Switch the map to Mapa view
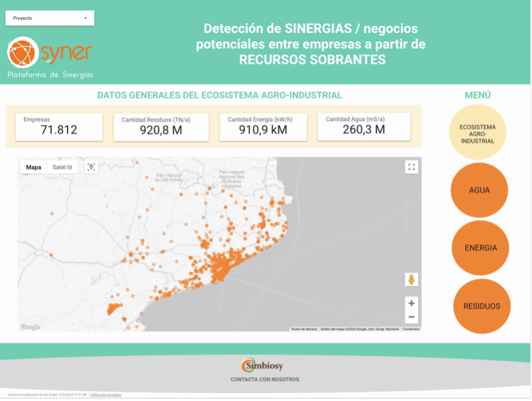This screenshot has width=532, height=401. (x=34, y=167)
